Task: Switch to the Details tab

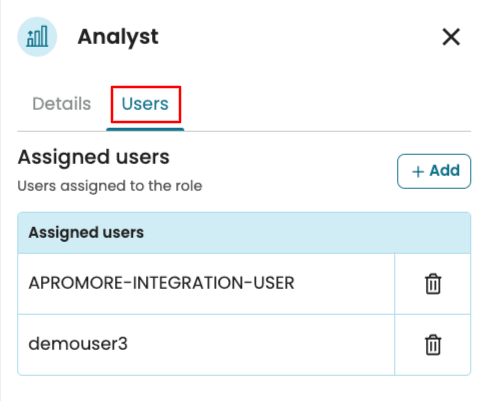Action: click(61, 104)
